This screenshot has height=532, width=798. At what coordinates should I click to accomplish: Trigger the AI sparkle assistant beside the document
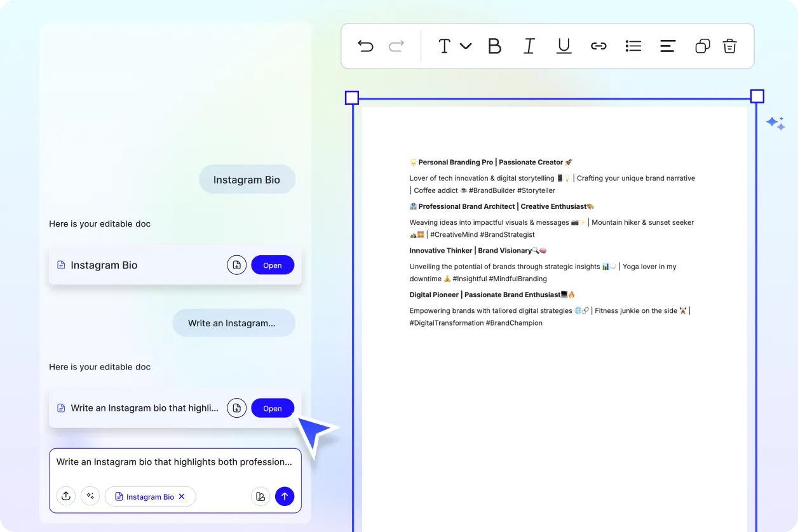pos(776,123)
